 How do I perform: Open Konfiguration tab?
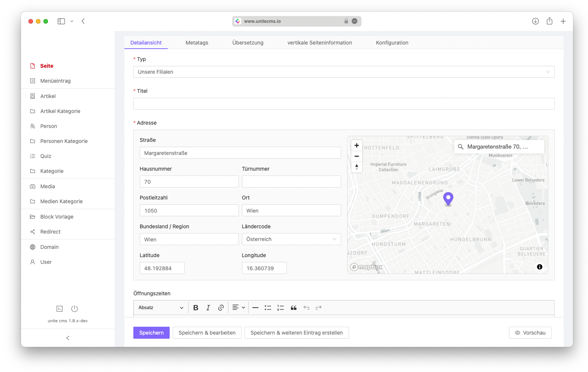(392, 43)
